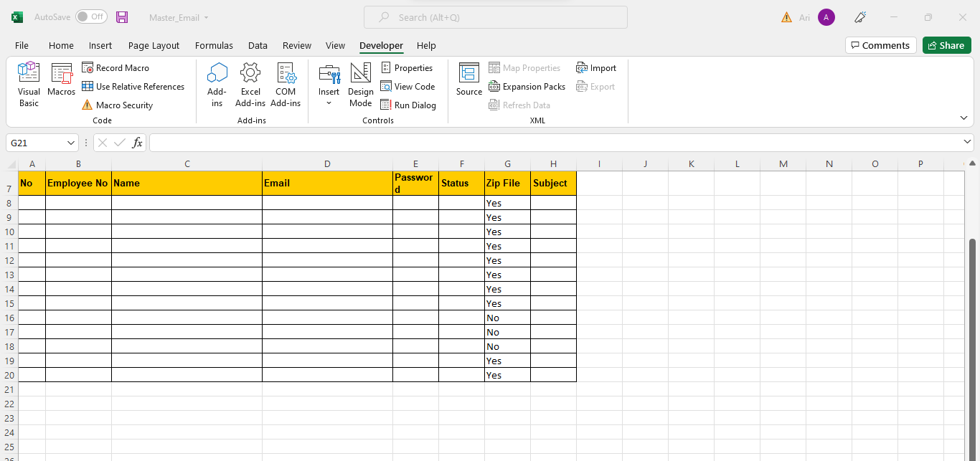Screen dimensions: 980x461
Task: Switch to the Insert tab
Action: point(100,45)
